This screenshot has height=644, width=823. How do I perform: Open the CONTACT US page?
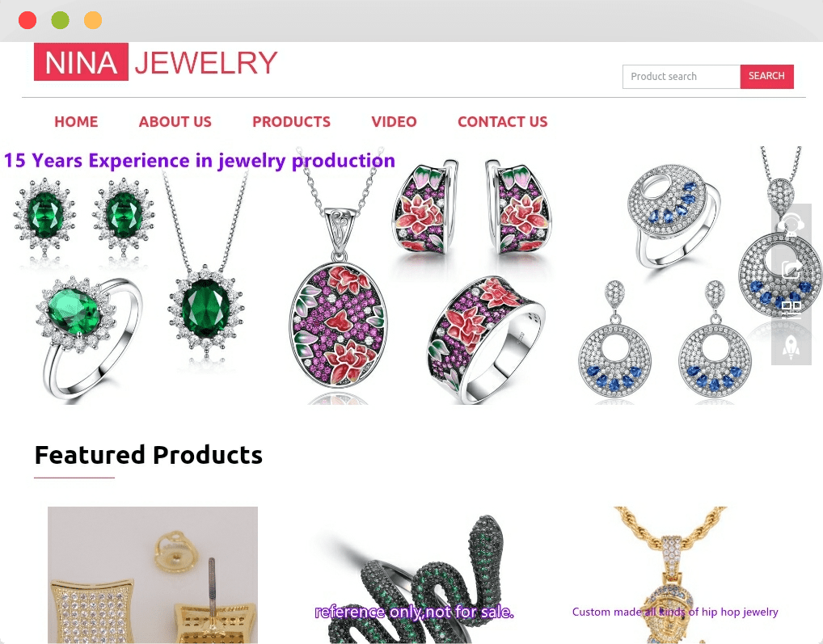(503, 122)
